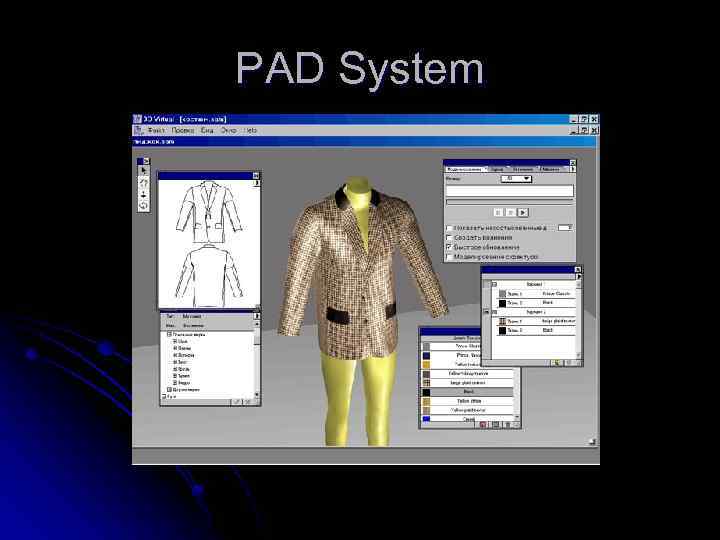The image size is (720, 540).
Task: Open the flyout arrow at the simulation panel tab row
Action: pos(573,169)
